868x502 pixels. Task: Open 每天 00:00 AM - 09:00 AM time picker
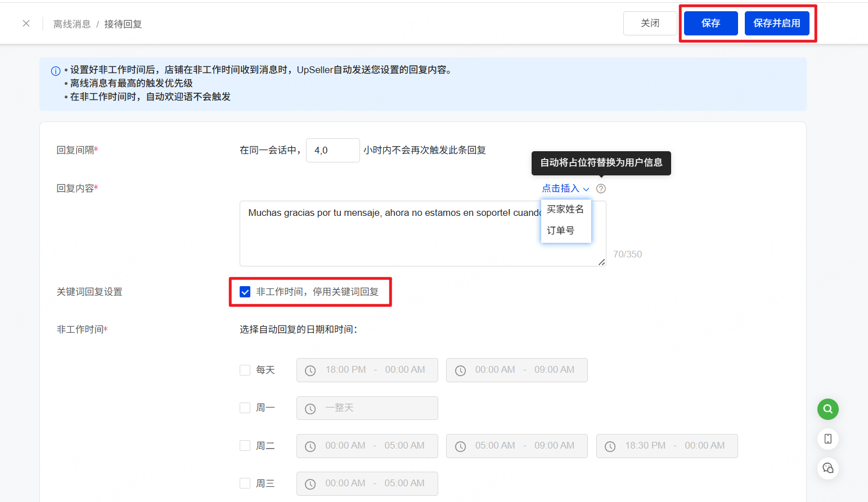(516, 370)
